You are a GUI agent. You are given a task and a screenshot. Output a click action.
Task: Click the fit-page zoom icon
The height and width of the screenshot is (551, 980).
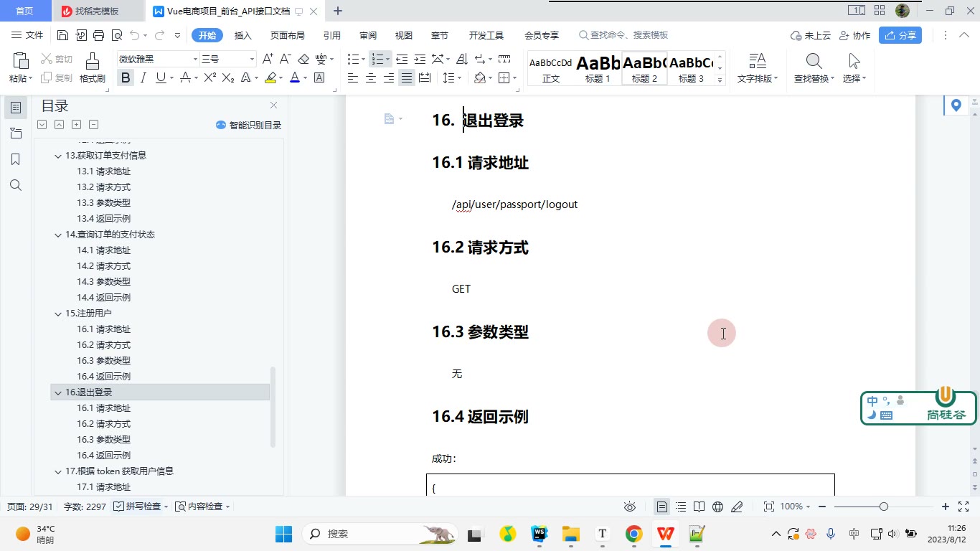point(768,507)
